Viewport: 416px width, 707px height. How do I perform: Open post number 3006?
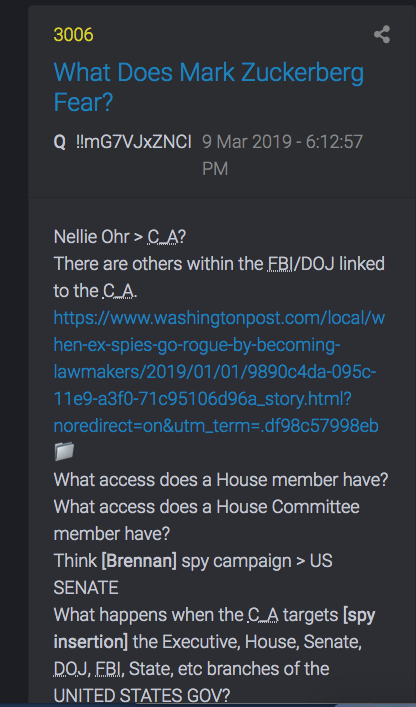point(73,35)
